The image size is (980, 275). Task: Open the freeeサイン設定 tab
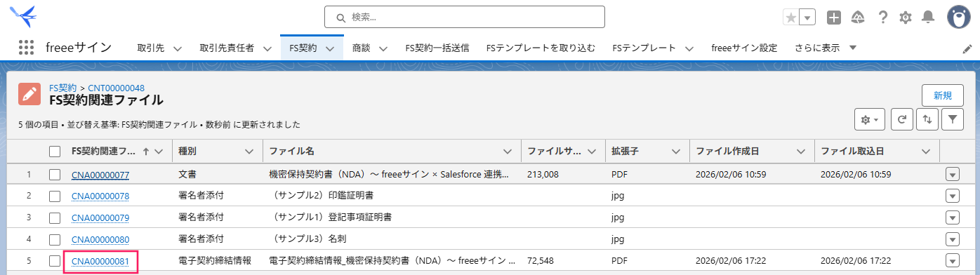tap(744, 48)
